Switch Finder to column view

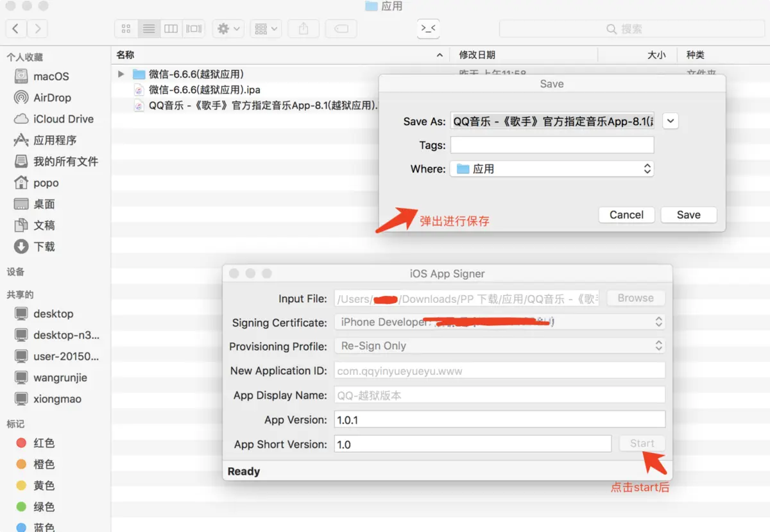[x=171, y=29]
